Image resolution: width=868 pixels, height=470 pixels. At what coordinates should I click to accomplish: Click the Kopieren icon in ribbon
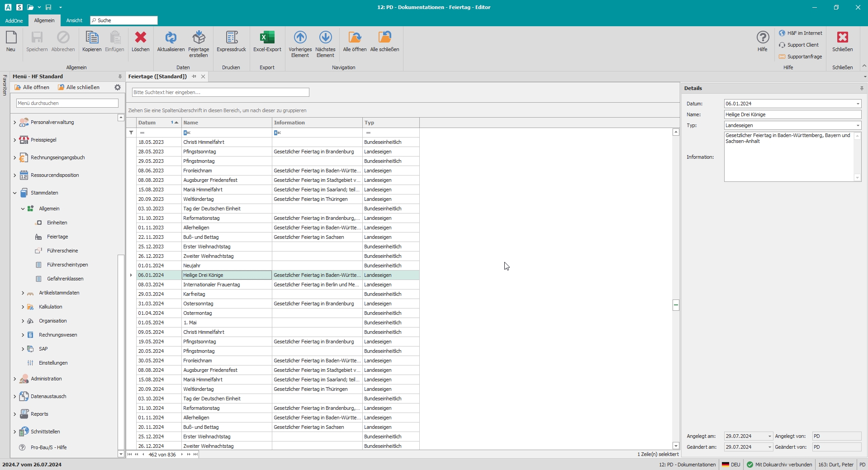point(92,38)
